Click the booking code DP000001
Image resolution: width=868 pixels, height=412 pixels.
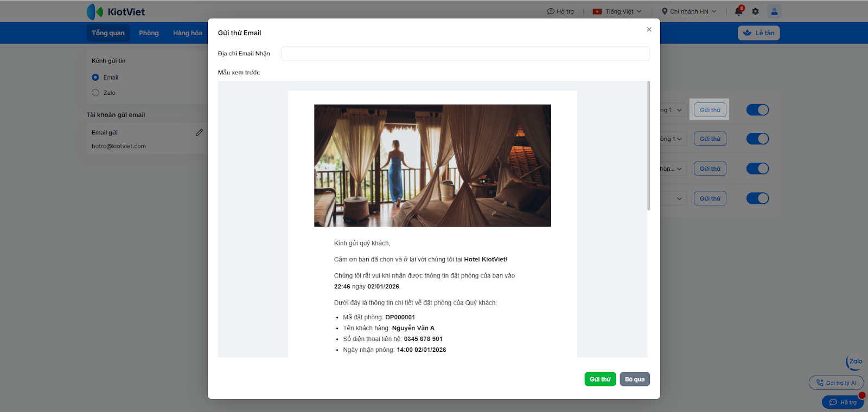(400, 318)
